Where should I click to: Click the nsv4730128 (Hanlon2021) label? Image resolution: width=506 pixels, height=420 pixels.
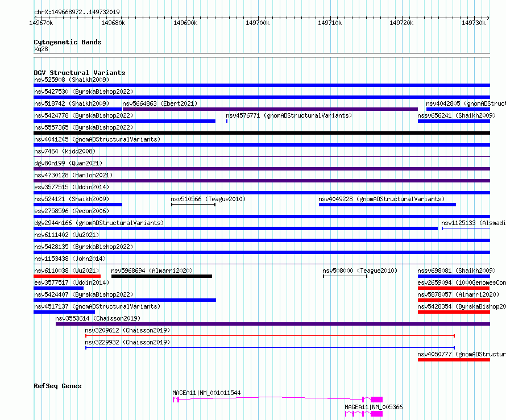(x=73, y=175)
